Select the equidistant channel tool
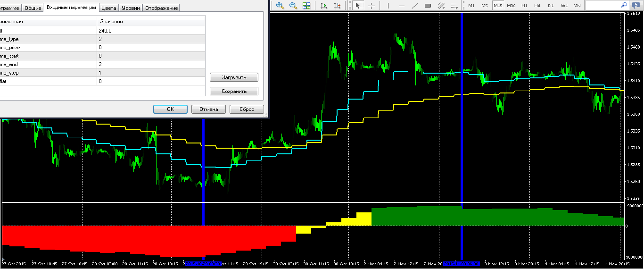The image size is (644, 269). (x=441, y=6)
